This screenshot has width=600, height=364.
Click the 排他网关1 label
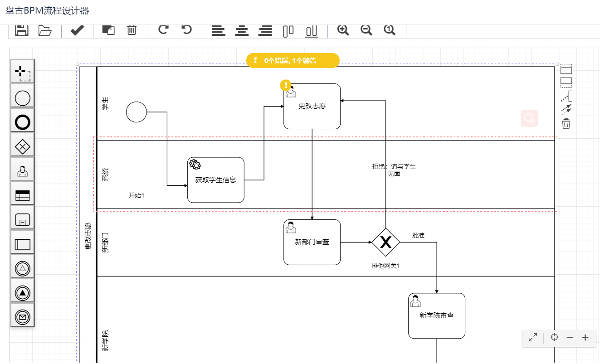point(385,266)
